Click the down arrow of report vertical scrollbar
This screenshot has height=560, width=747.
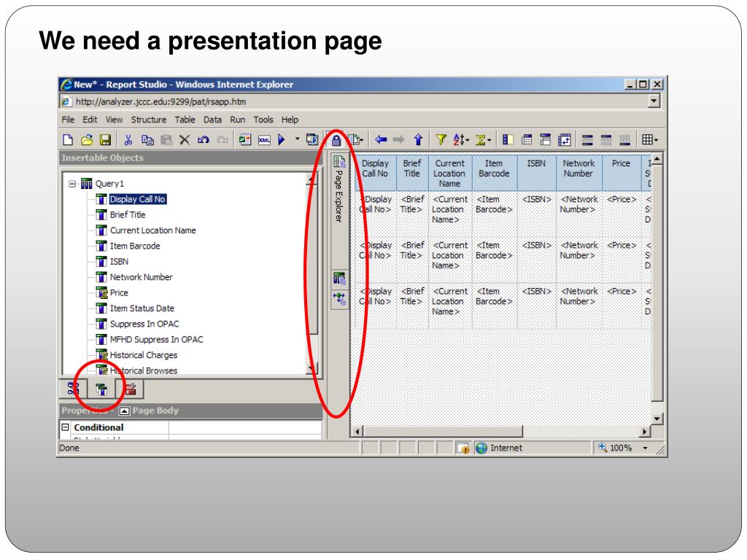(657, 419)
